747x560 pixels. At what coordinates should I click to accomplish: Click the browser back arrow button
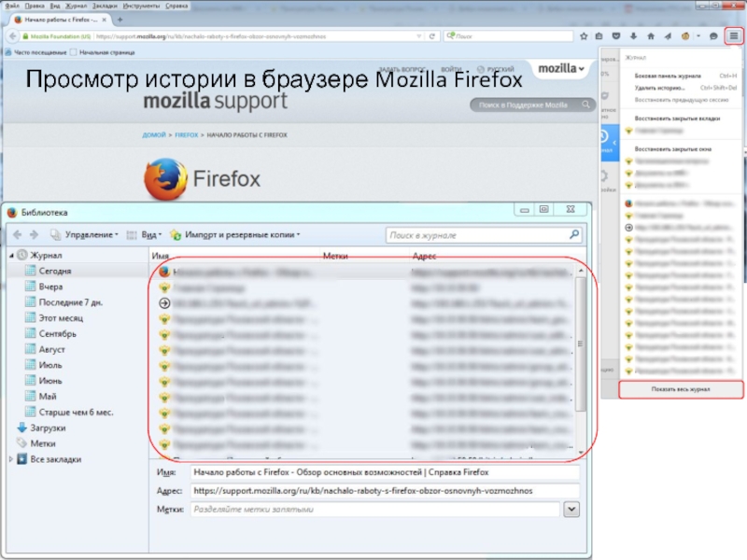click(13, 36)
